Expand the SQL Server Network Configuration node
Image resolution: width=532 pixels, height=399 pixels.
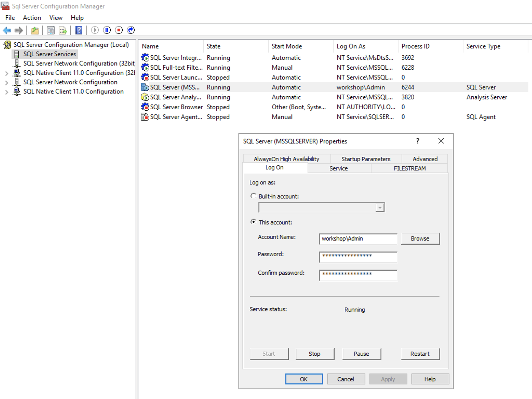point(7,83)
